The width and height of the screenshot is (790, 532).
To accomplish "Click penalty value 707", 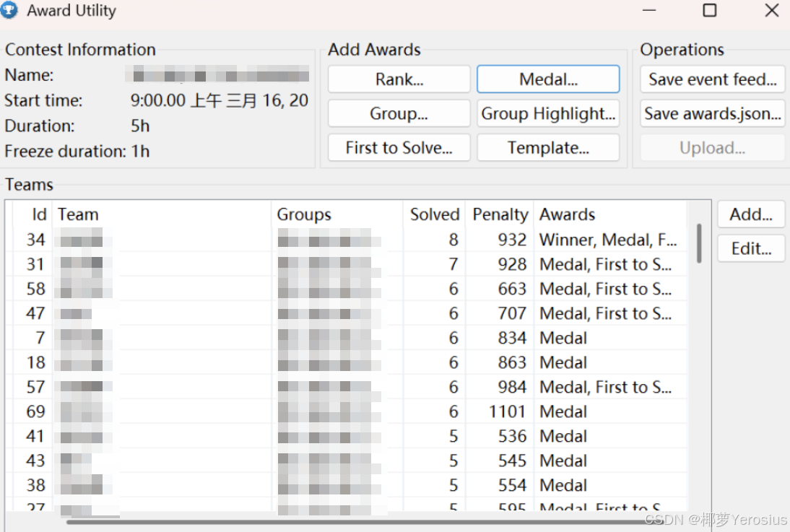I will pos(512,313).
